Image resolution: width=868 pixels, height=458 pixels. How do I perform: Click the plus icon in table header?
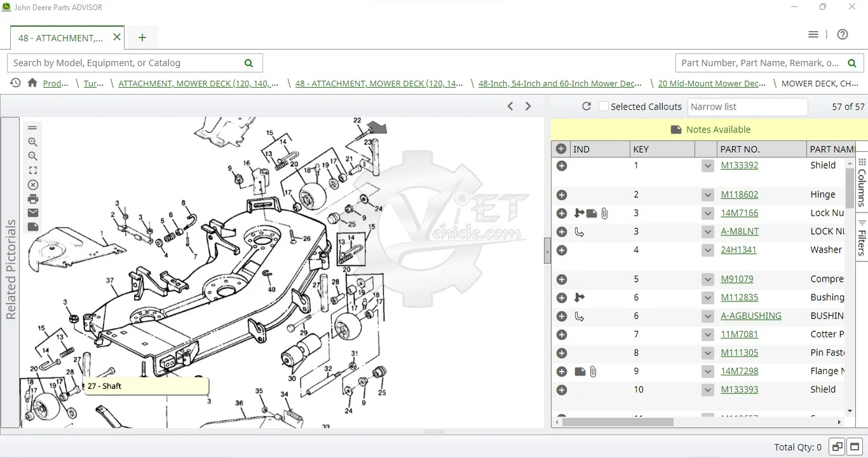[561, 149]
